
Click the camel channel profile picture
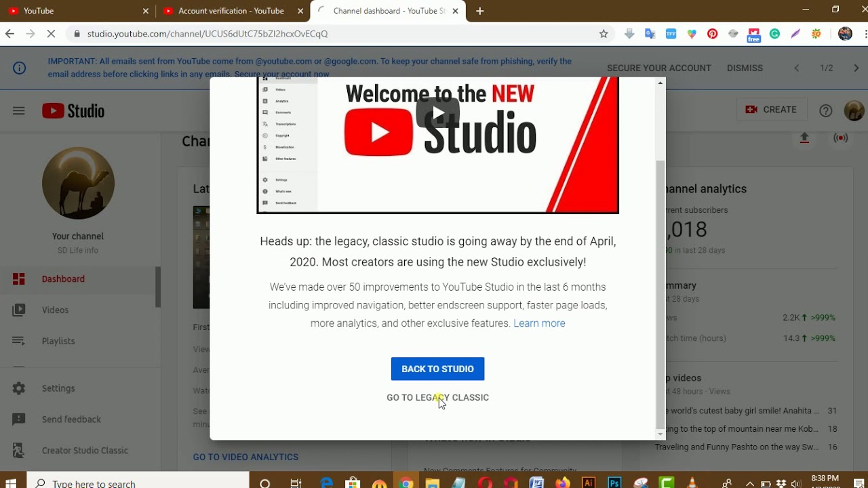[78, 183]
